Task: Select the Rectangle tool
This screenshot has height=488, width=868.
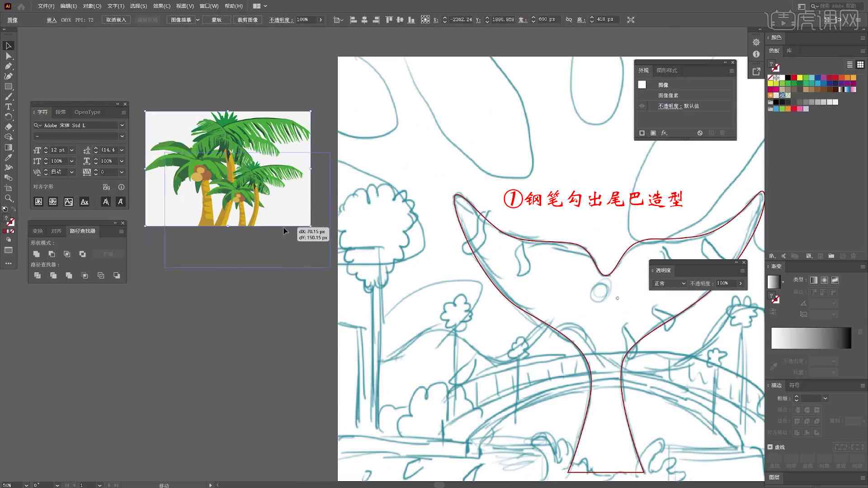Action: pos(9,86)
